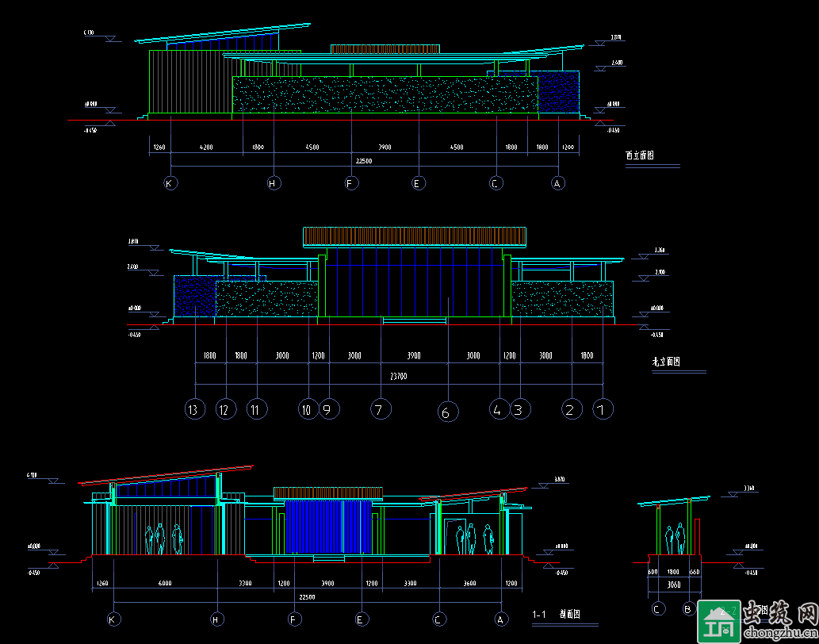Select axis bubble 10 in north elevation

[307, 409]
